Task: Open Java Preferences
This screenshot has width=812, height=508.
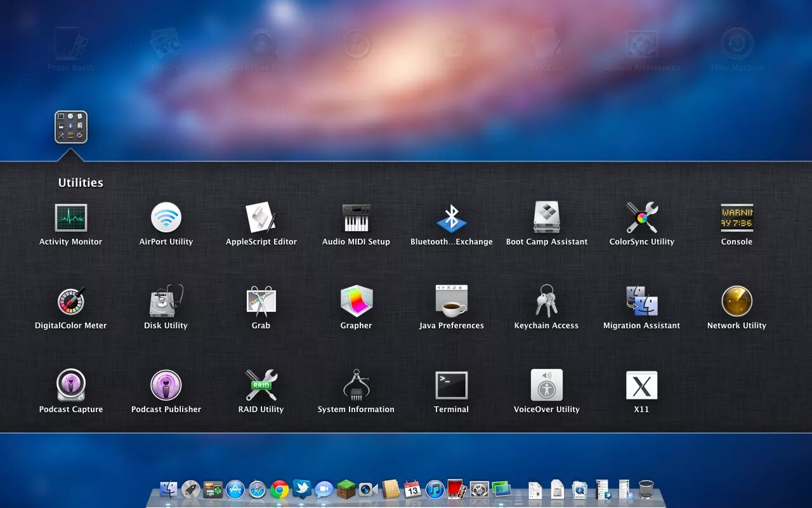Action: tap(451, 302)
